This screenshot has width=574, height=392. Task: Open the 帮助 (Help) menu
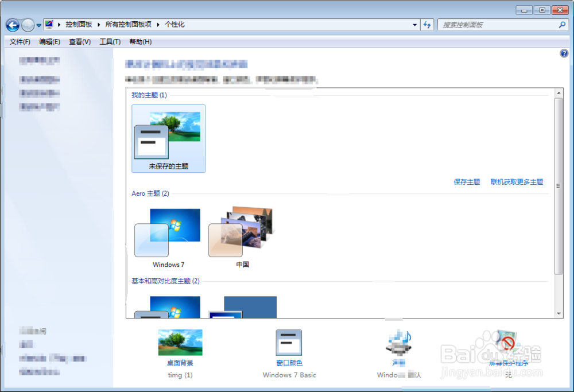pyautogui.click(x=140, y=41)
